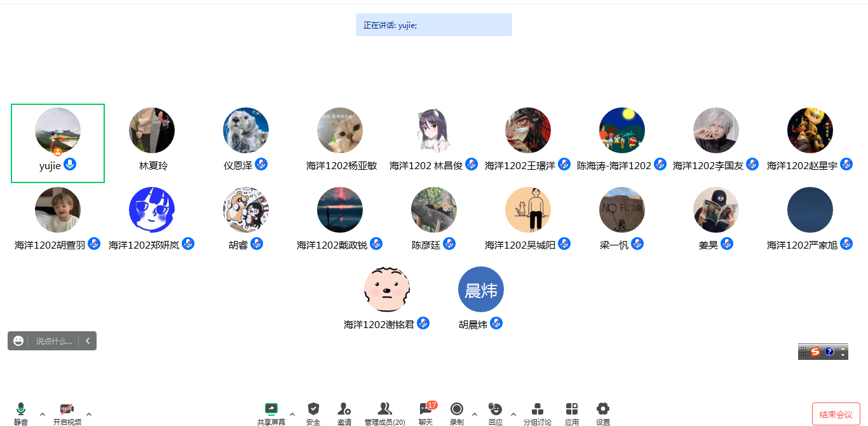Open the 安全 security shield icon
The height and width of the screenshot is (426, 868).
pyautogui.click(x=313, y=408)
